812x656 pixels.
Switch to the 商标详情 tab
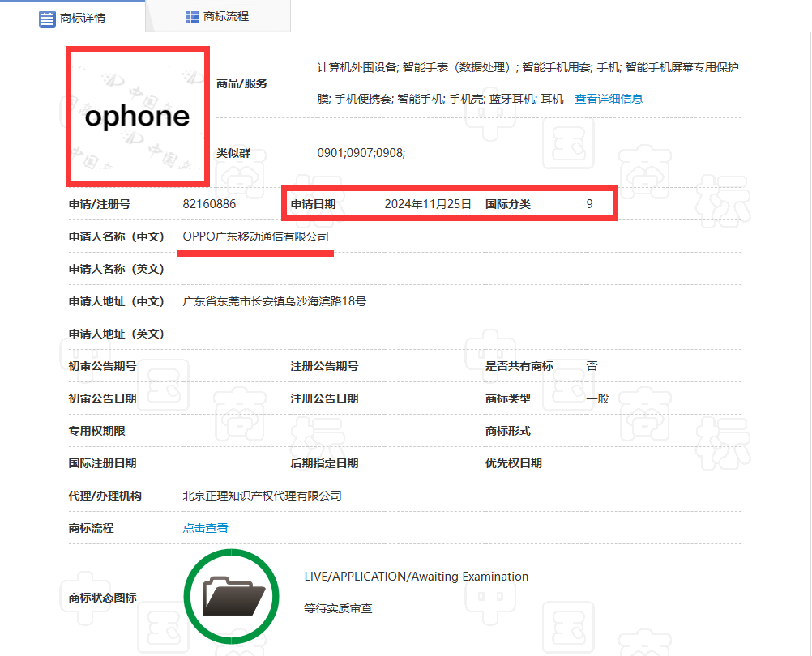tap(72, 18)
